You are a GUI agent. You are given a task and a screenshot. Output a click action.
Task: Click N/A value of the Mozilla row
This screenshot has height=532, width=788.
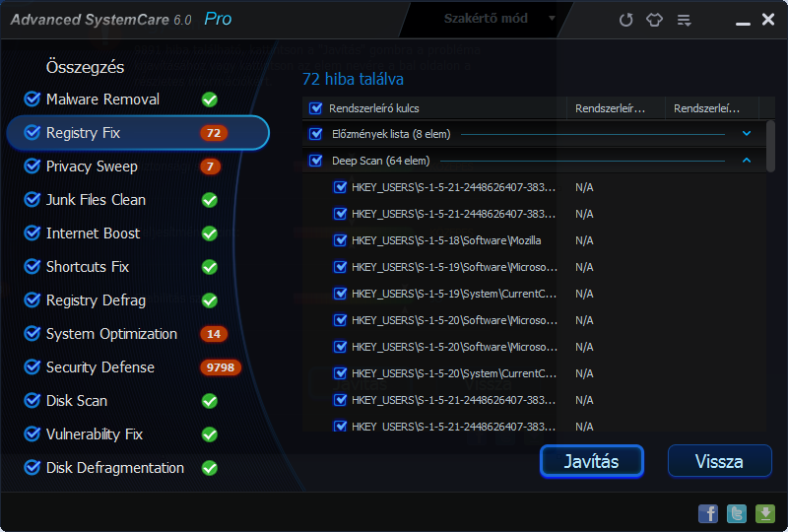click(584, 240)
